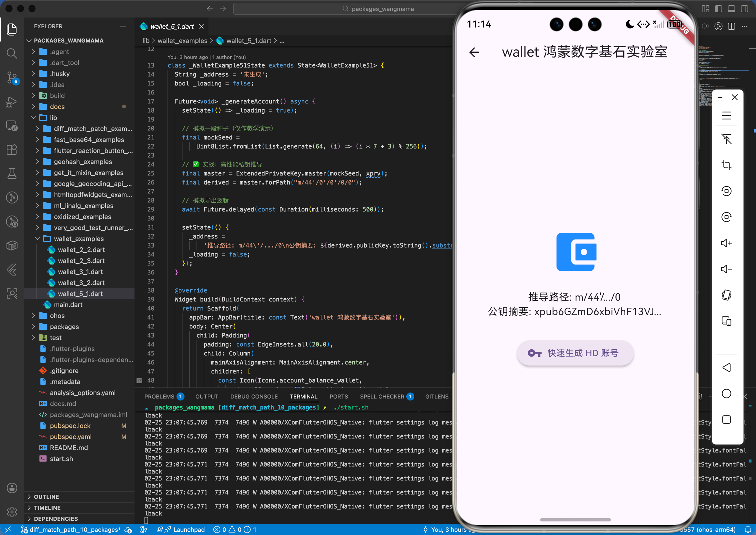Click the emulator crop screenshot icon
756x535 pixels.
tap(726, 165)
